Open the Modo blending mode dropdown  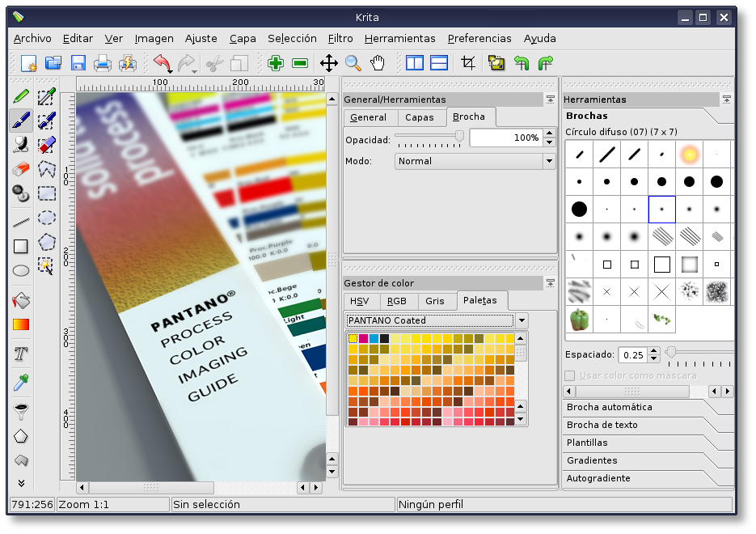click(475, 161)
